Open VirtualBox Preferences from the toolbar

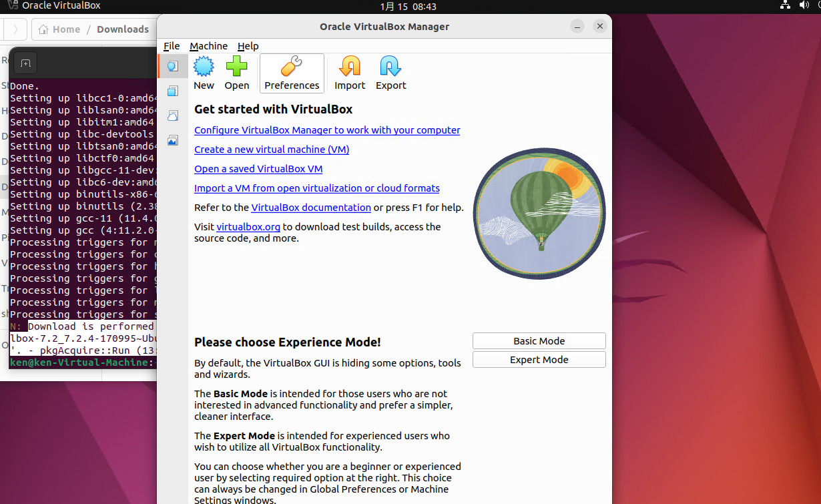point(292,73)
